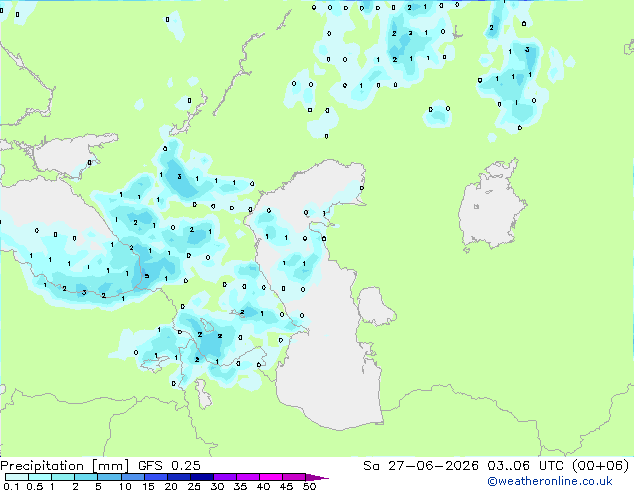Click the 1–2 mm legend color swatch

pyautogui.click(x=63, y=477)
